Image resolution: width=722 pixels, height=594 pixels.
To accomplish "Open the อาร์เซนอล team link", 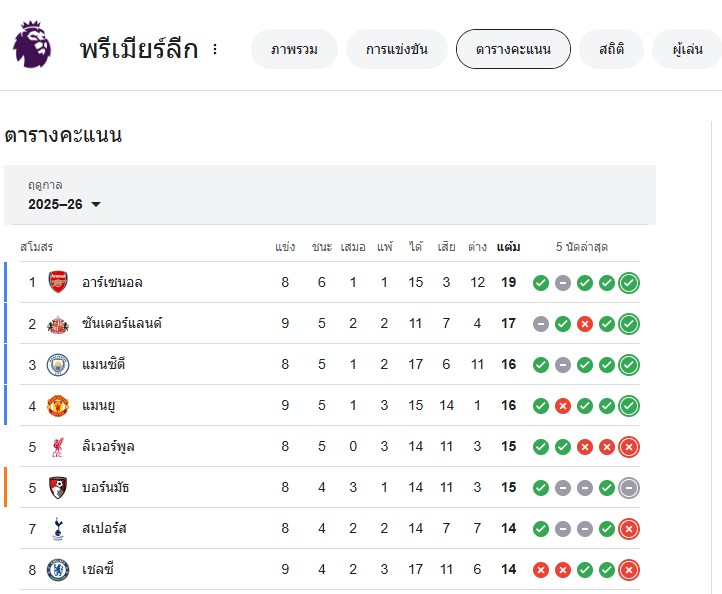I will tap(112, 282).
